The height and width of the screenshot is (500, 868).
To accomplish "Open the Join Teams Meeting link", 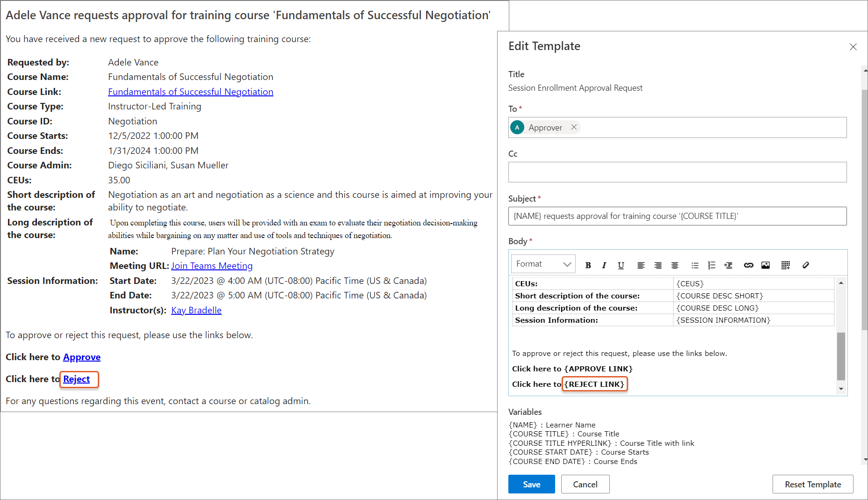I will click(x=211, y=266).
